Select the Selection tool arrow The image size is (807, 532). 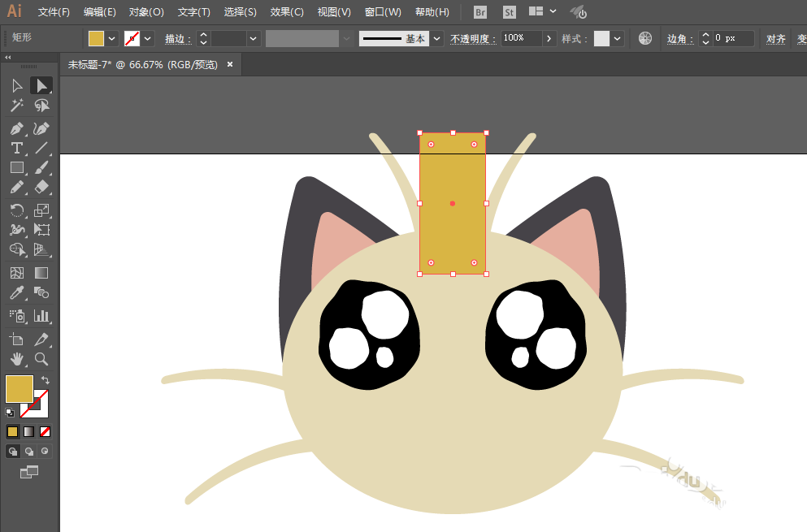click(x=17, y=85)
